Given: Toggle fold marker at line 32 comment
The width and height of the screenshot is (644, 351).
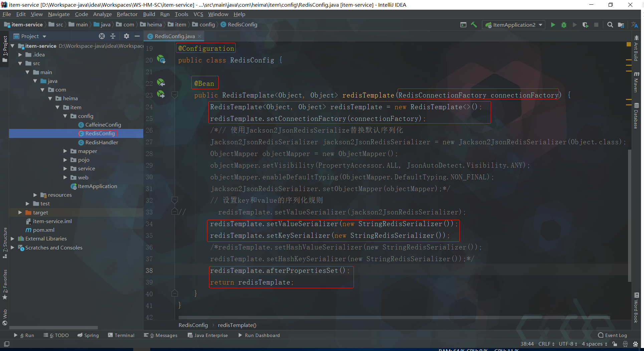Looking at the screenshot, I should 175,200.
